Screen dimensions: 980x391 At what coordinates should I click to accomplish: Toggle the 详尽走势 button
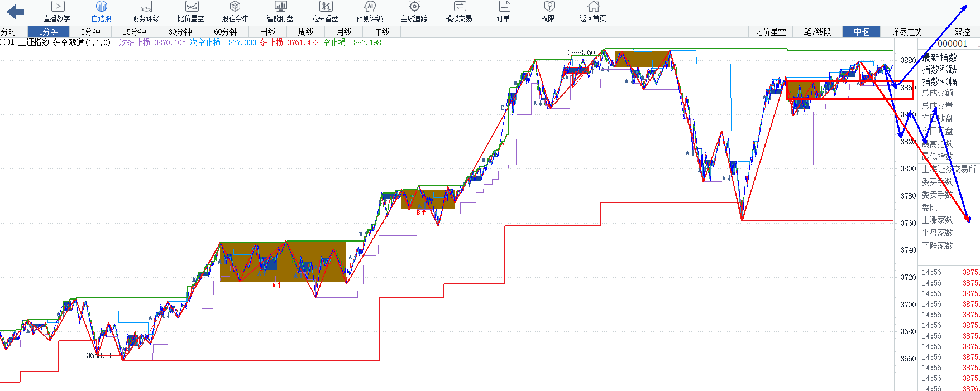click(x=907, y=32)
